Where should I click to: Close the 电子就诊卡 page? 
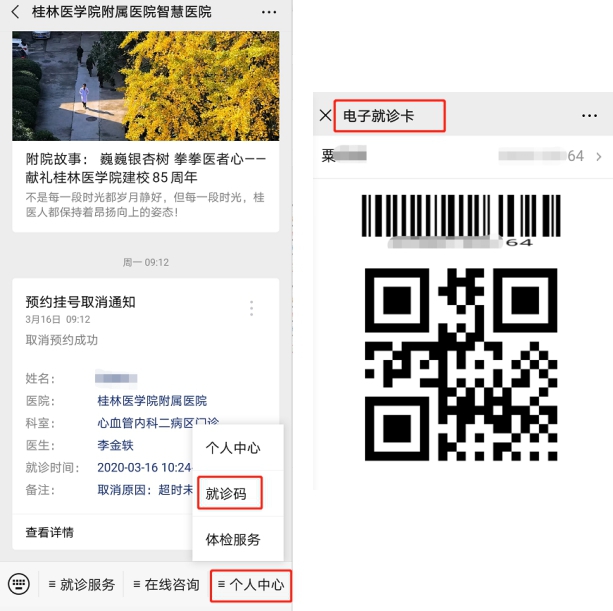tap(325, 116)
